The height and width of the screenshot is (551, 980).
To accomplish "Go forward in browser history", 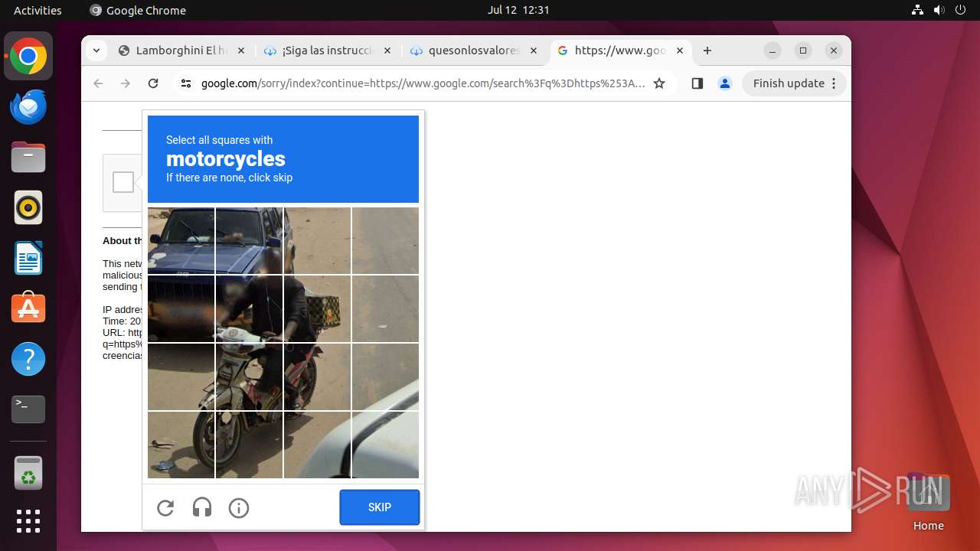I will pos(126,83).
